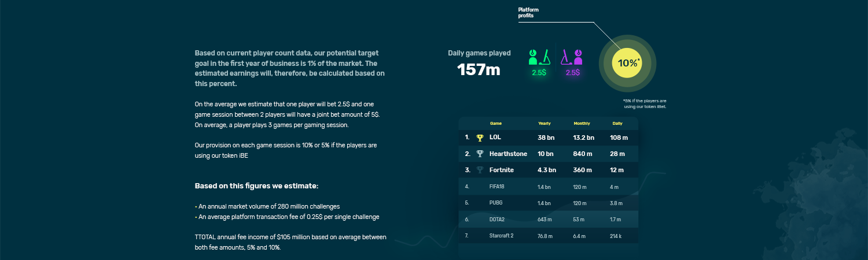Click DOTA2's yearly value 643 m

(545, 220)
